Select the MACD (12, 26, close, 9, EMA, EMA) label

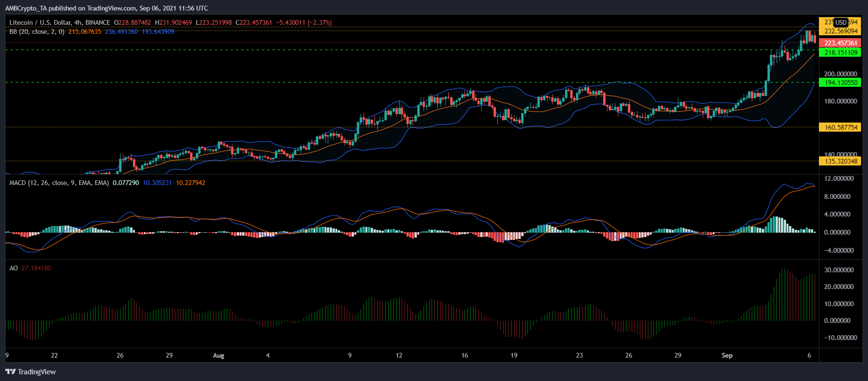point(59,183)
